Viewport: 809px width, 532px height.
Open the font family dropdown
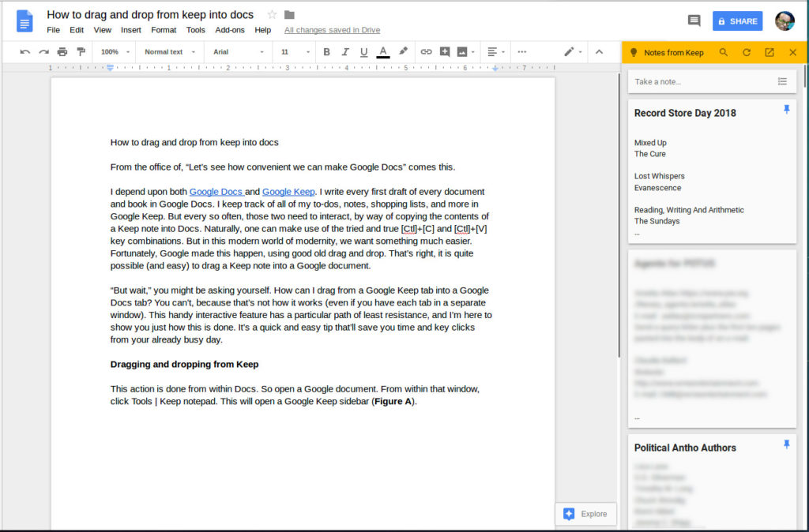[x=237, y=51]
